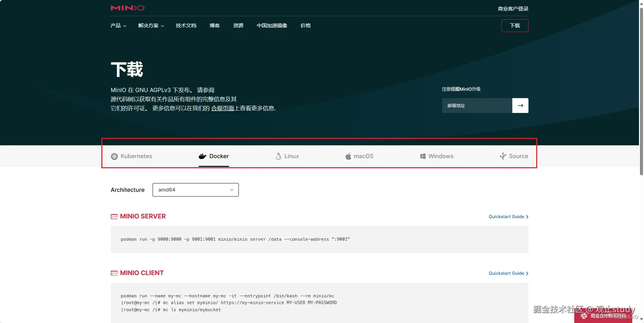Click the MINIO CLIENT heading icon
Image resolution: width=644 pixels, height=323 pixels.
(x=114, y=273)
